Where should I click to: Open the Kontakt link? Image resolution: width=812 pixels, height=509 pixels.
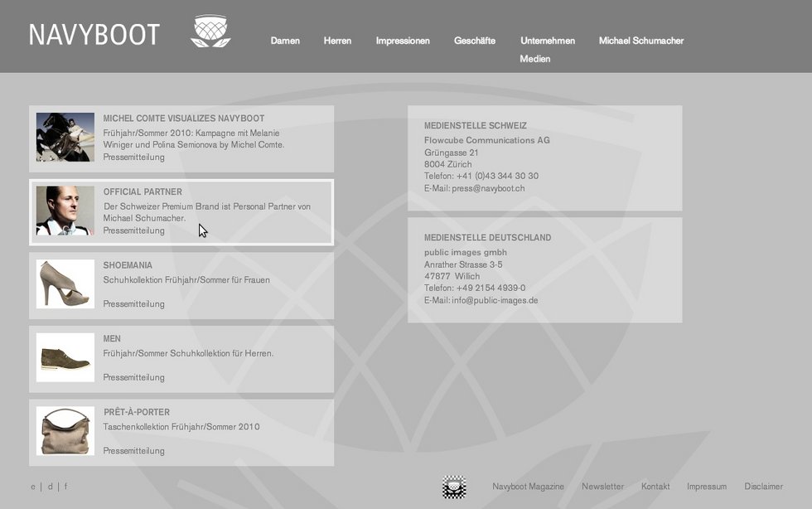click(x=655, y=487)
